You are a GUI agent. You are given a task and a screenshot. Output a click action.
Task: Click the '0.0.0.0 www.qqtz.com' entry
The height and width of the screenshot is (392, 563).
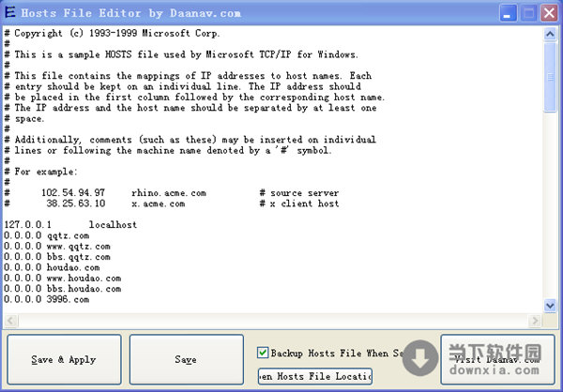point(57,247)
